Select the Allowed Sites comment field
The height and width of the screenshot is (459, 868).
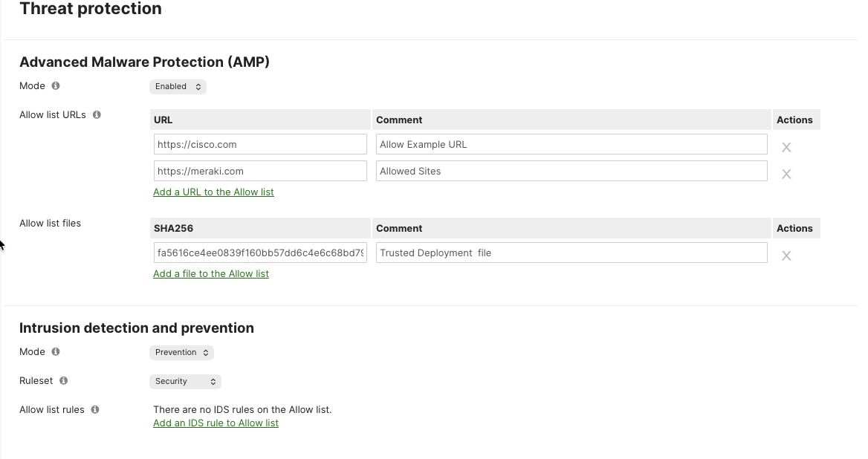571,170
